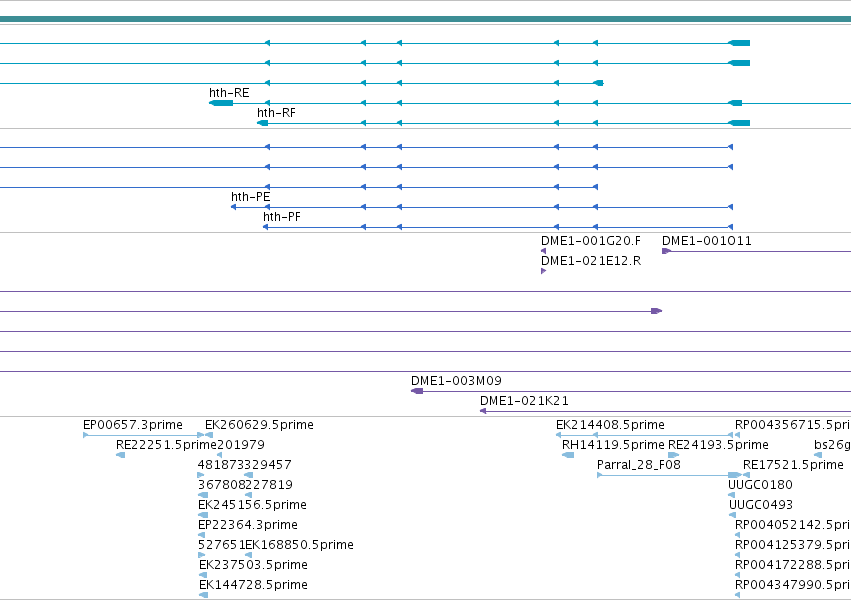
Task: Select the 367808 feature label
Action: [x=221, y=485]
